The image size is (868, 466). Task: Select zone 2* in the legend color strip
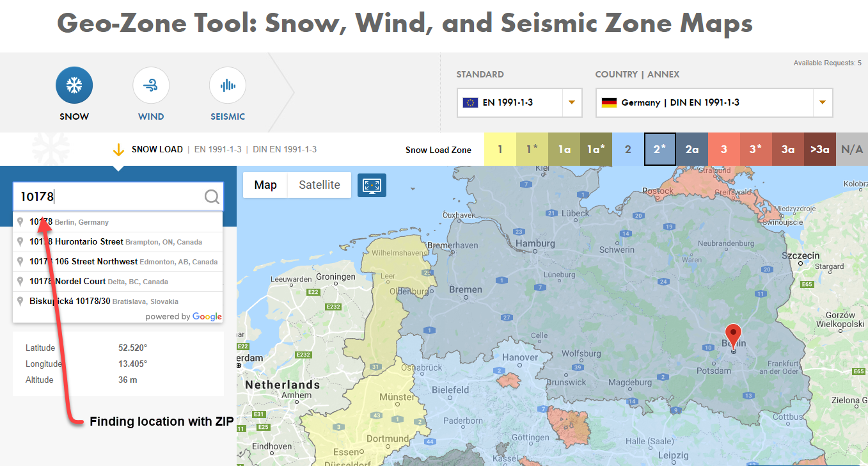(659, 149)
